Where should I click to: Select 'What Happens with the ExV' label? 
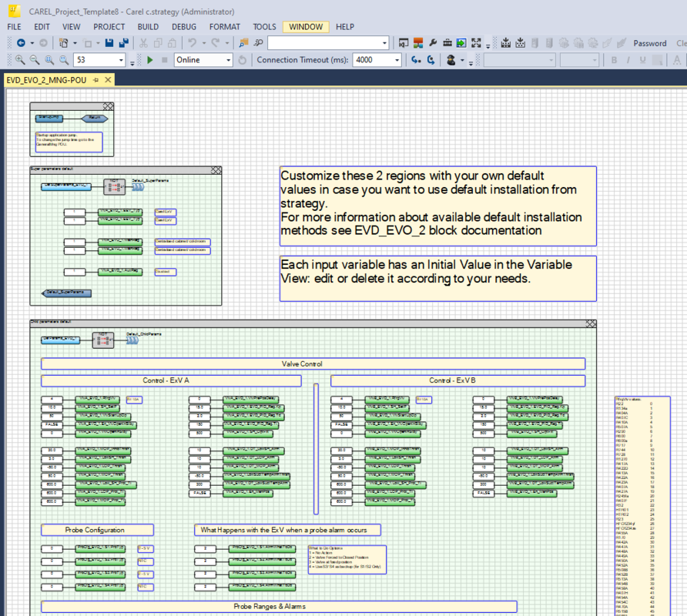coord(287,530)
